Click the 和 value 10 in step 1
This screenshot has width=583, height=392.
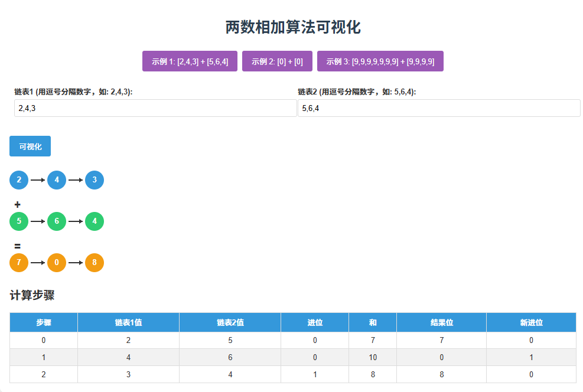(x=373, y=357)
